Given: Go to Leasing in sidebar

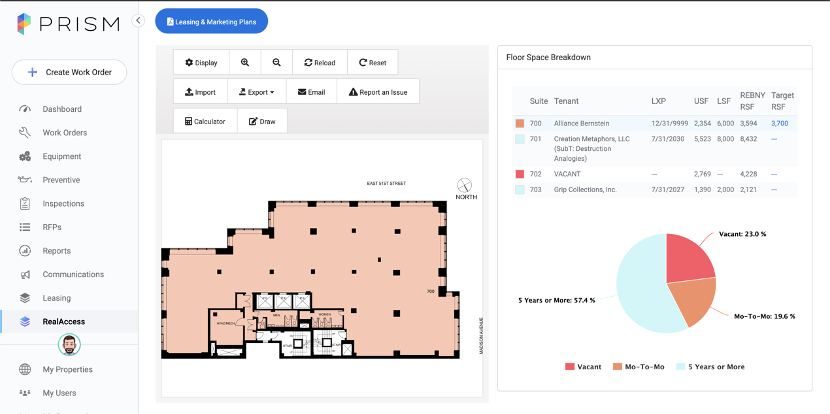Looking at the screenshot, I should tap(57, 298).
